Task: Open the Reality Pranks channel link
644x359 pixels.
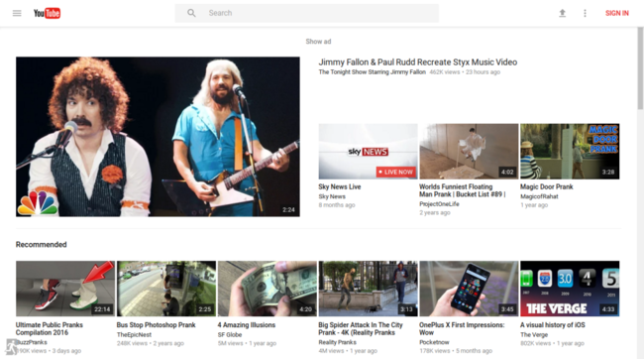Action: 338,342
